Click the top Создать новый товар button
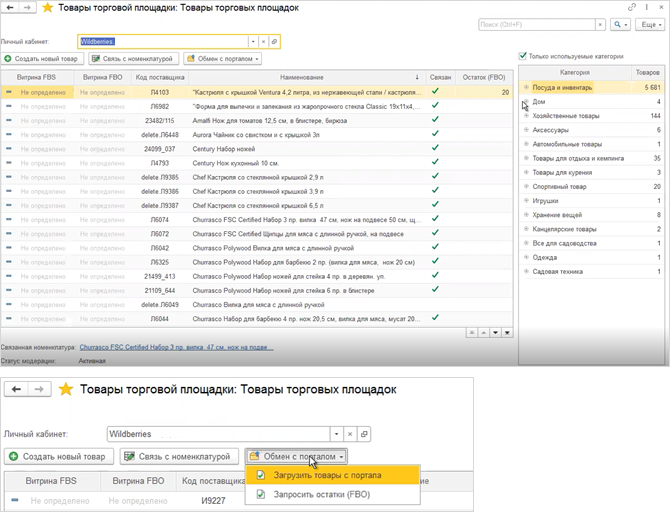670x512 pixels. click(x=42, y=59)
